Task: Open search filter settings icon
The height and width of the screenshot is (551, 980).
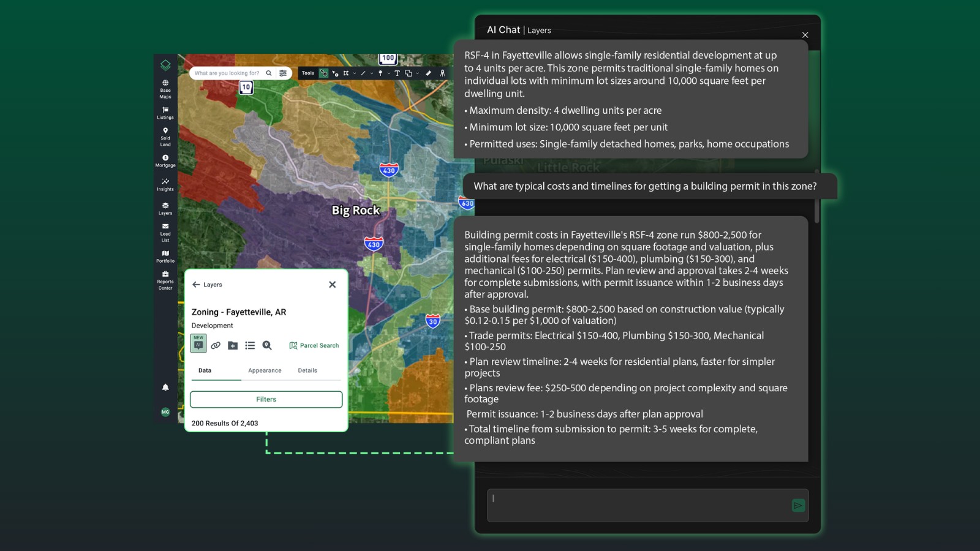Action: click(283, 73)
